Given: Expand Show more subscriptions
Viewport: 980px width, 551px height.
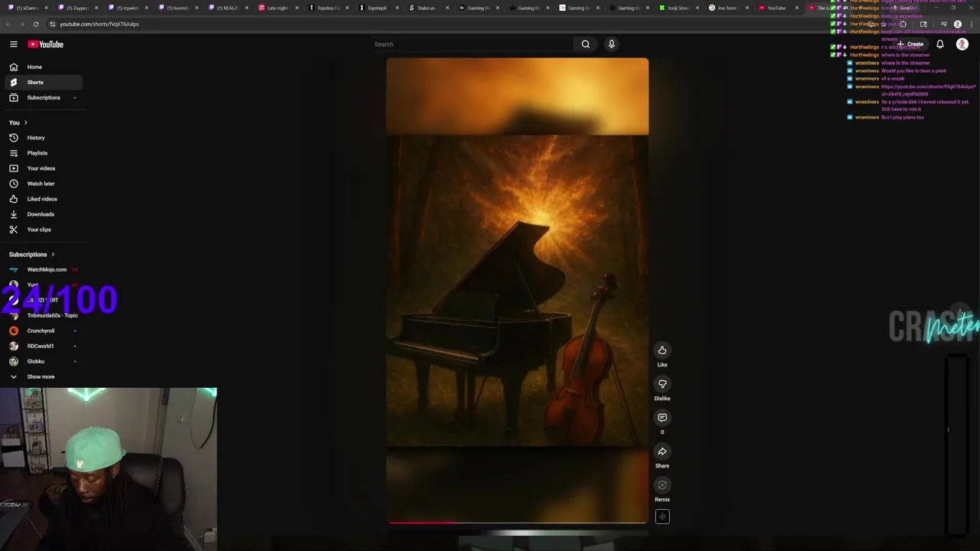Looking at the screenshot, I should point(43,377).
